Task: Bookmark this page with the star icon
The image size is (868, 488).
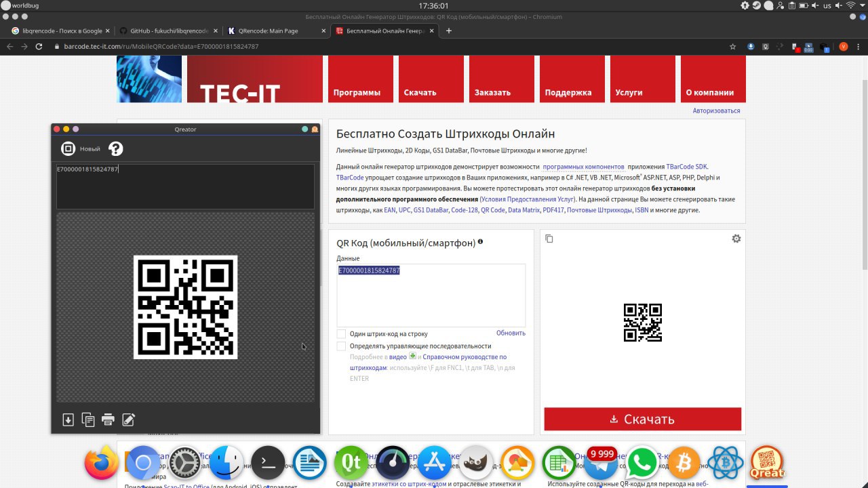Action: [732, 47]
